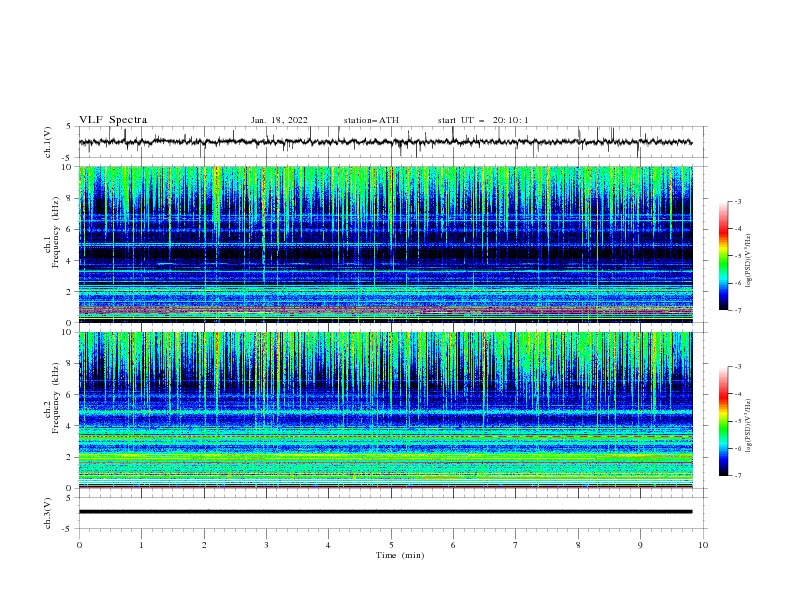Click the 'station=ATH' label
This screenshot has height=612, width=792.
[371, 120]
